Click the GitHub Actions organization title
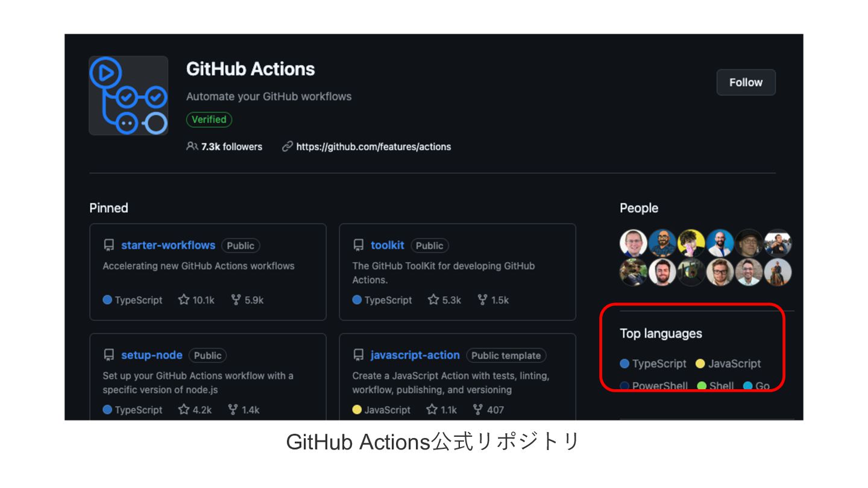868x488 pixels. pos(251,69)
